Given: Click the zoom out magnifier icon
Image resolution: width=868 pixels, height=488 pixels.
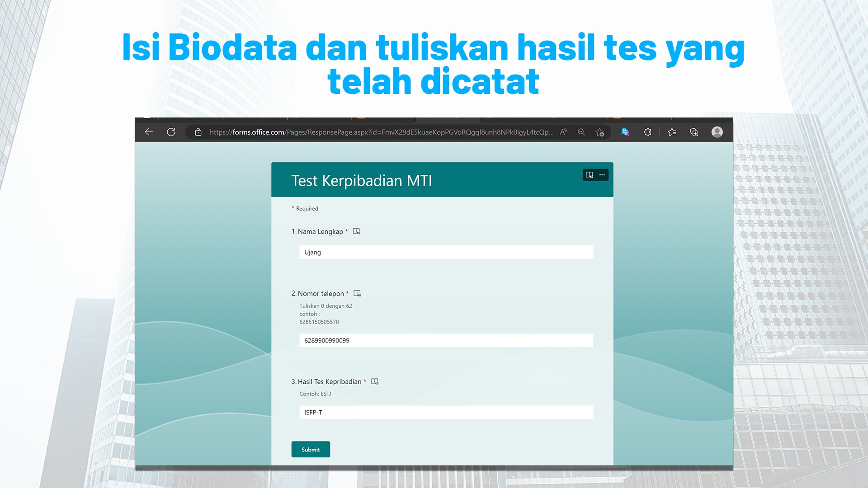Looking at the screenshot, I should coord(581,132).
